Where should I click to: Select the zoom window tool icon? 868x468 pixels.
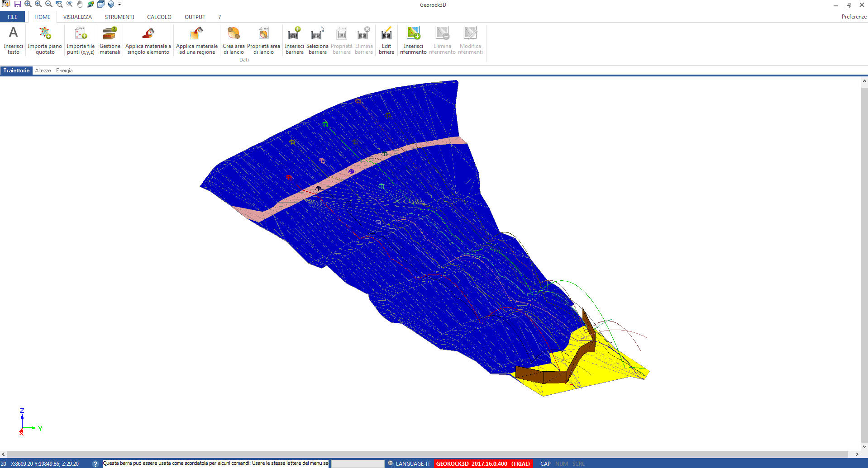click(59, 5)
